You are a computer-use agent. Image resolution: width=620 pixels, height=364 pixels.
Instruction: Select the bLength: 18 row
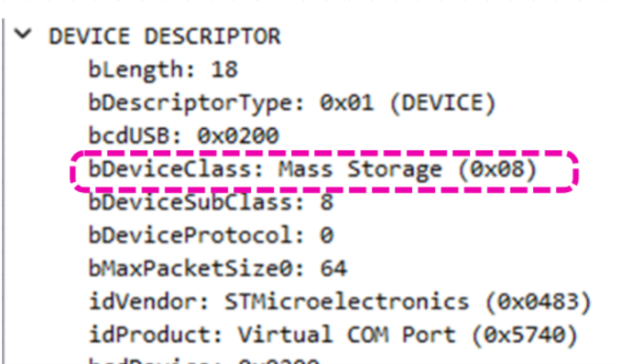tap(163, 70)
